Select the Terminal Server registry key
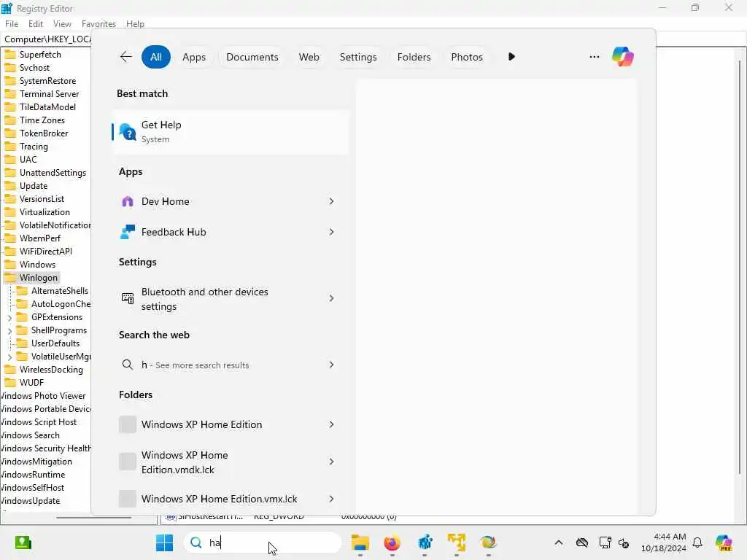Screen dimensions: 747x560 click(49, 94)
